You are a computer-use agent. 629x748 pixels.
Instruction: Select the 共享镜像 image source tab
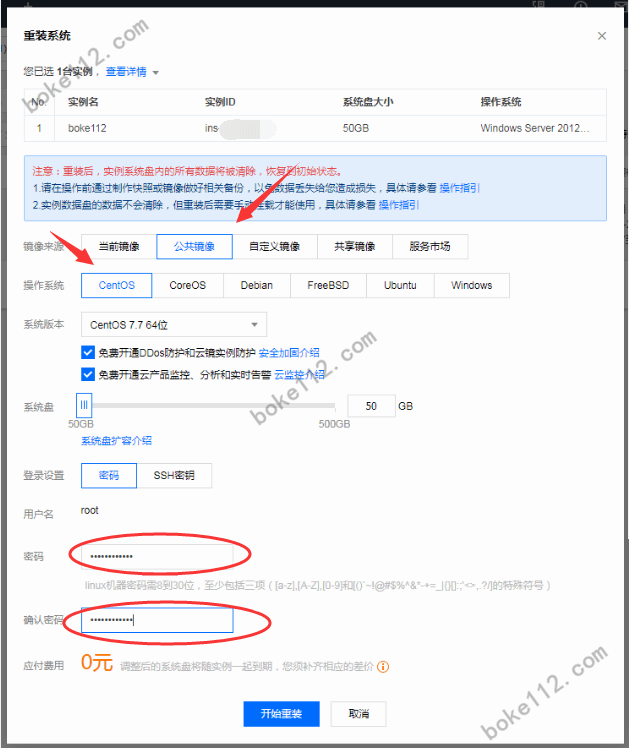click(355, 247)
